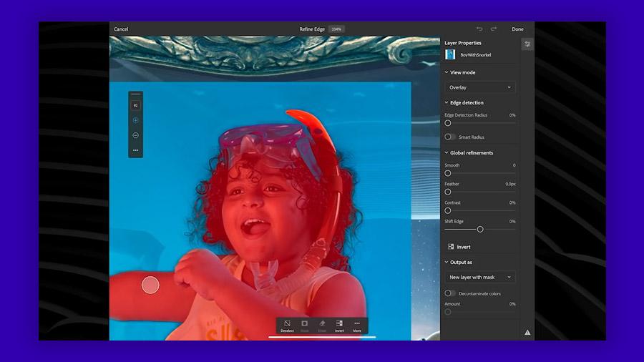This screenshot has height=362, width=644.
Task: Collapse the Edge detection section
Action: click(x=447, y=102)
